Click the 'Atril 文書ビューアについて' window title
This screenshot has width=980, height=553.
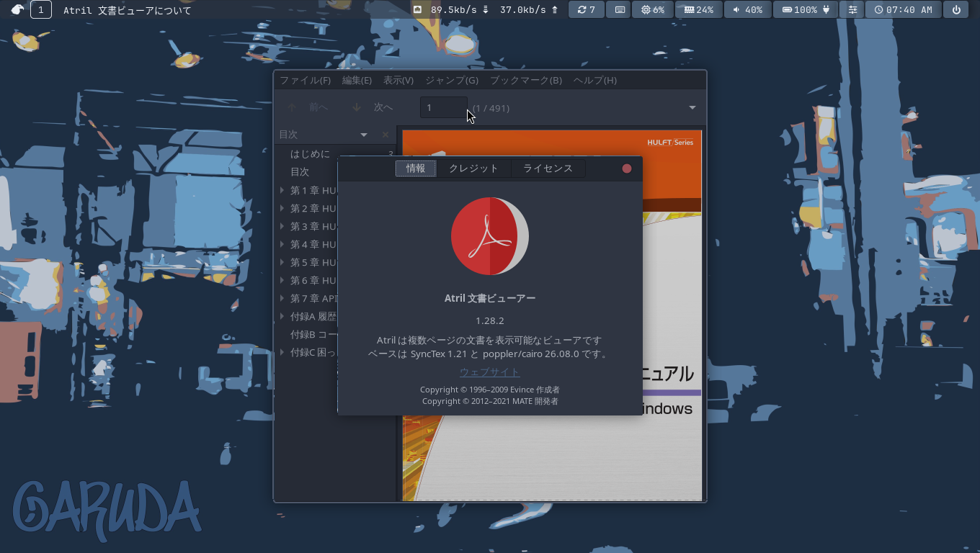128,10
